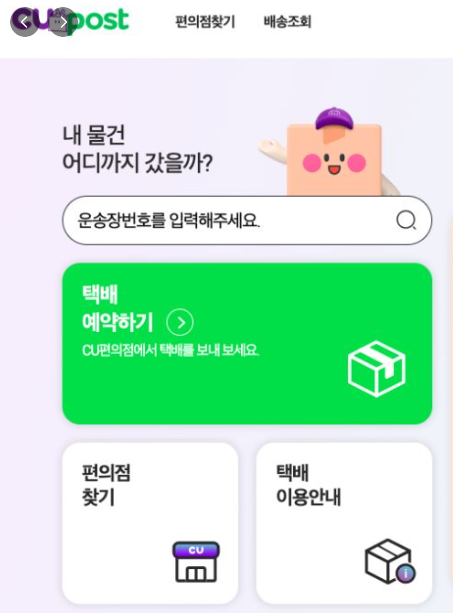Focus the 운송장번호를 입력해주세요 input field
Image resolution: width=453 pixels, height=613 pixels.
coord(247,220)
